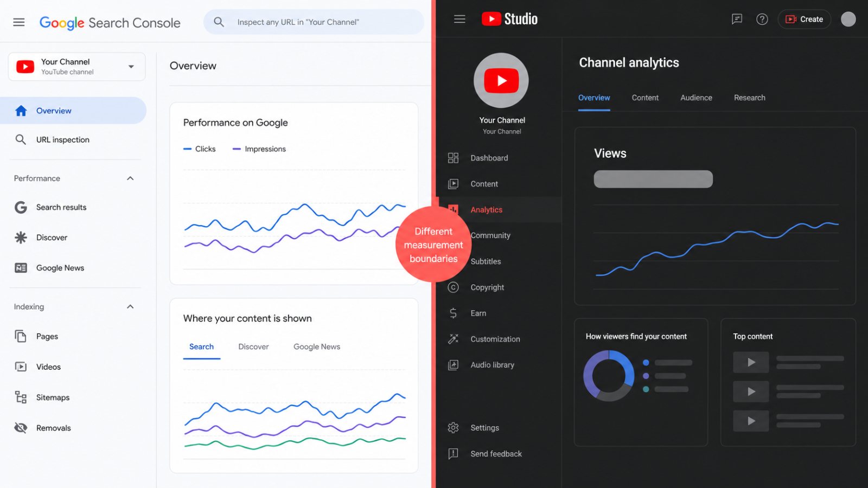The image size is (868, 488).
Task: Switch to the Content analytics tab
Action: 645,98
